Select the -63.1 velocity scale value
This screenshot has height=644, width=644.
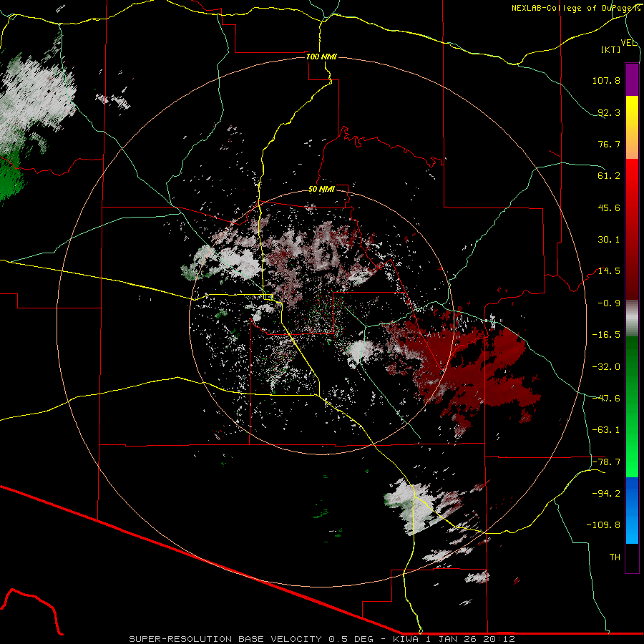[606, 430]
